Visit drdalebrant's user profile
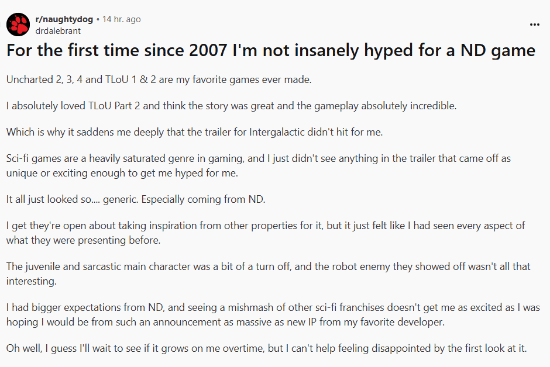Viewport: 550px width, 367px height. (x=58, y=31)
